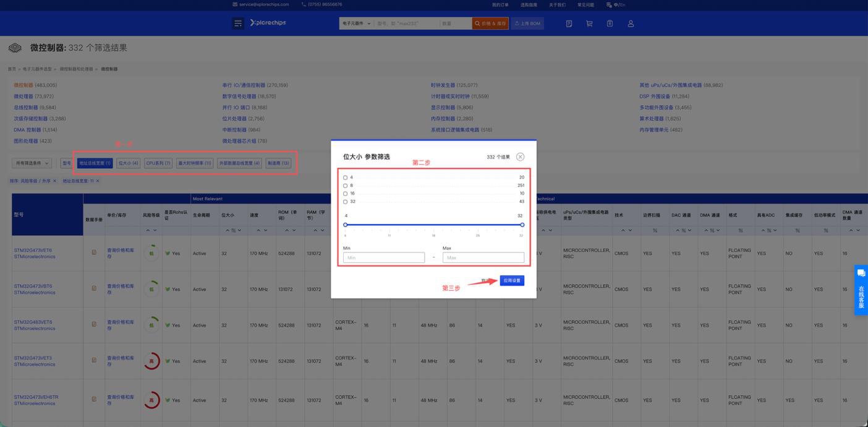Click the filter icon under 集成缓存 column

point(798,230)
